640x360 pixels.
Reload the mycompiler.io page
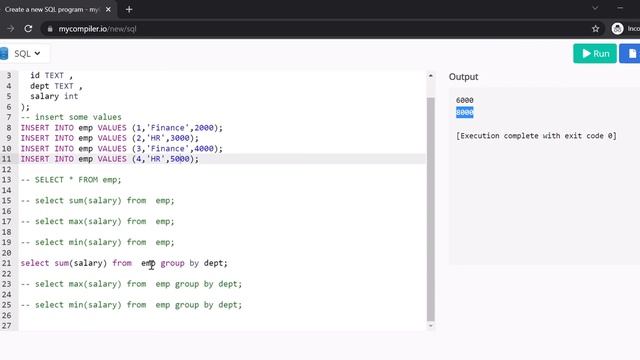pyautogui.click(x=28, y=29)
